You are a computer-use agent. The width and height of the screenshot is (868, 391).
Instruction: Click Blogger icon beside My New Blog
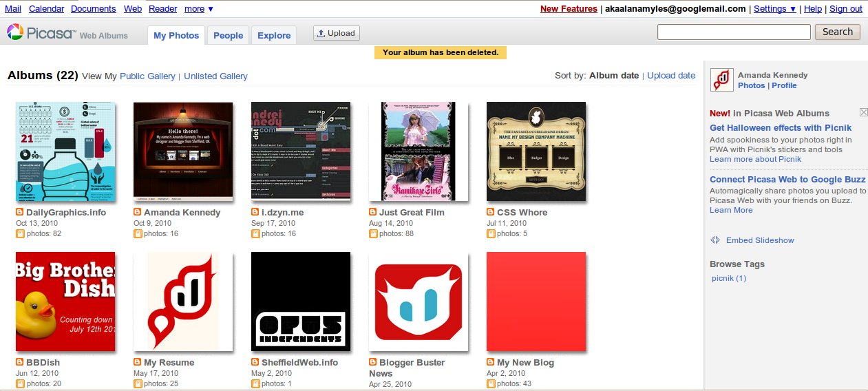[x=491, y=362]
